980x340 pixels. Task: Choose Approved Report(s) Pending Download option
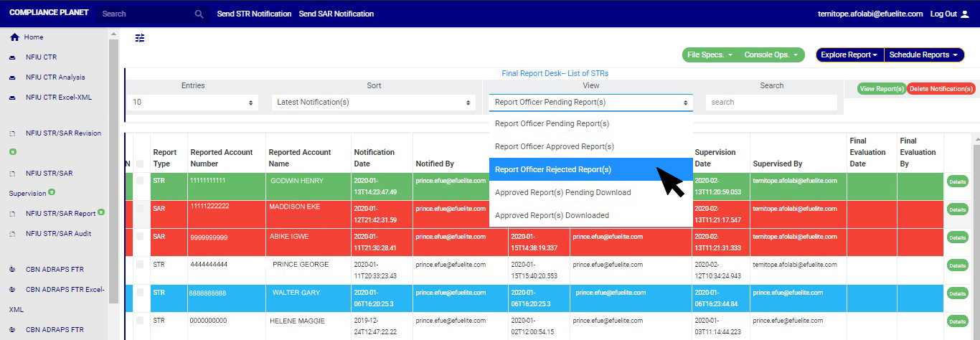pos(562,192)
